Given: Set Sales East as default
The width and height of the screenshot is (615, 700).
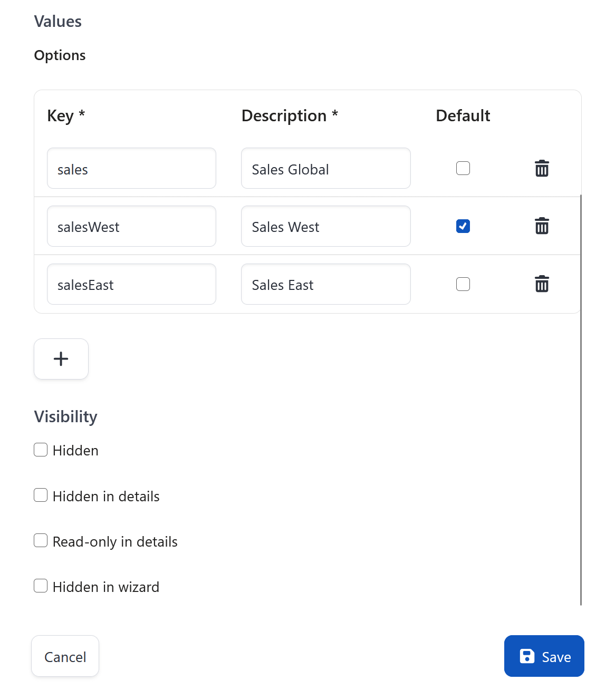Looking at the screenshot, I should coord(463,284).
